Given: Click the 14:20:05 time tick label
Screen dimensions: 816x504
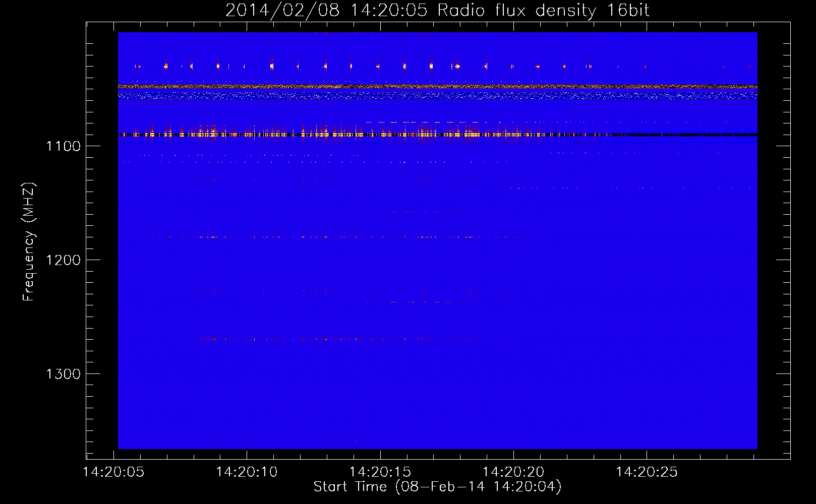Looking at the screenshot, I should 113,472.
